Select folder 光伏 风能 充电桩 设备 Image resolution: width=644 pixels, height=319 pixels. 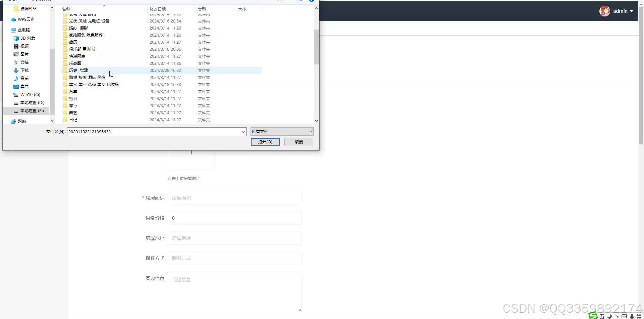89,21
